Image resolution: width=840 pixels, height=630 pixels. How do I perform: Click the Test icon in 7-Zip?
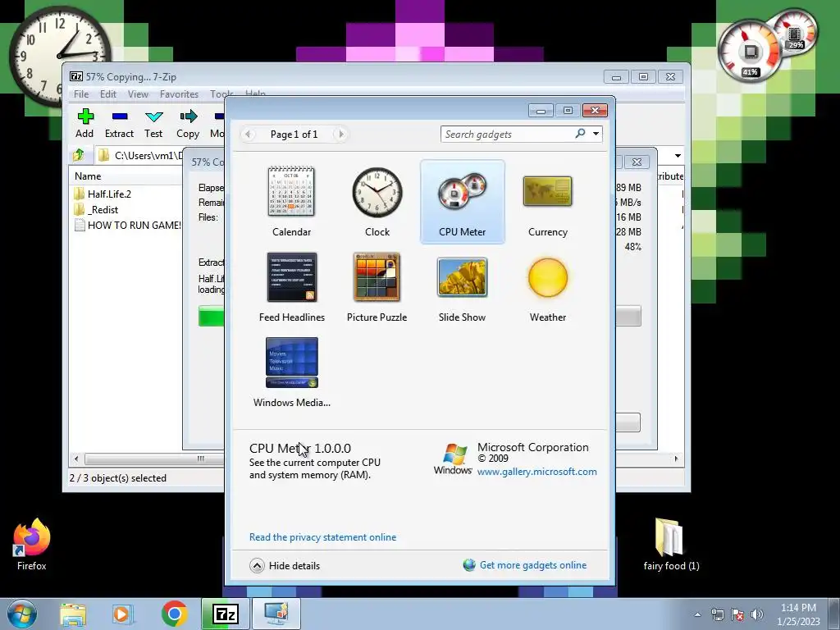153,123
